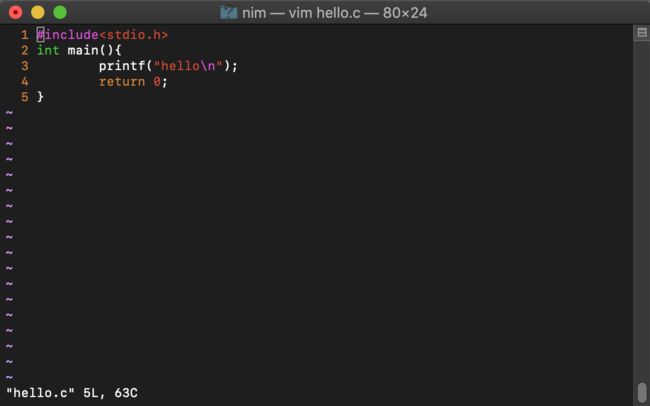The height and width of the screenshot is (406, 650).
Task: Click the "hello\n" string literal
Action: click(x=188, y=66)
